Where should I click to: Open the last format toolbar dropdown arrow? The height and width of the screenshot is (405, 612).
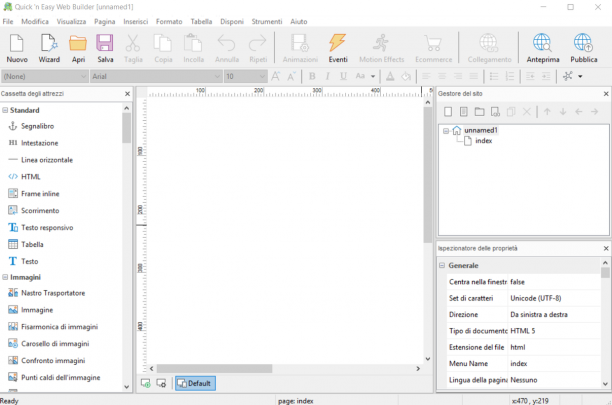(x=580, y=76)
